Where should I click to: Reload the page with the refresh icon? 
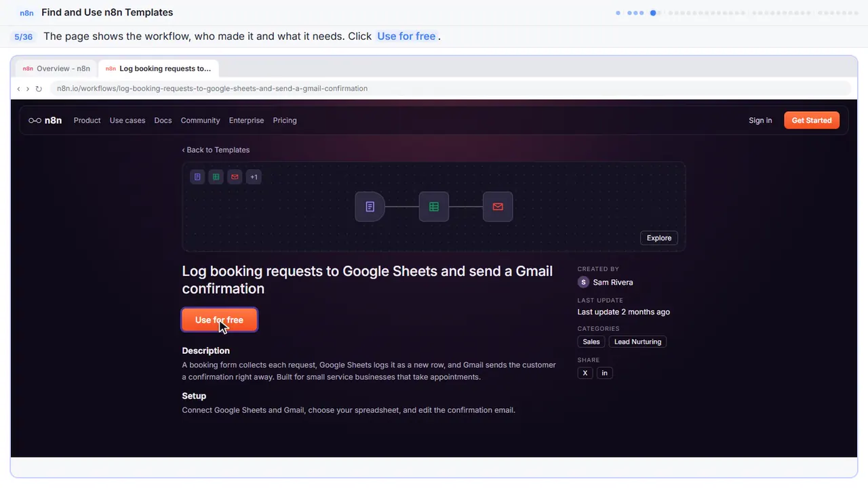point(39,88)
